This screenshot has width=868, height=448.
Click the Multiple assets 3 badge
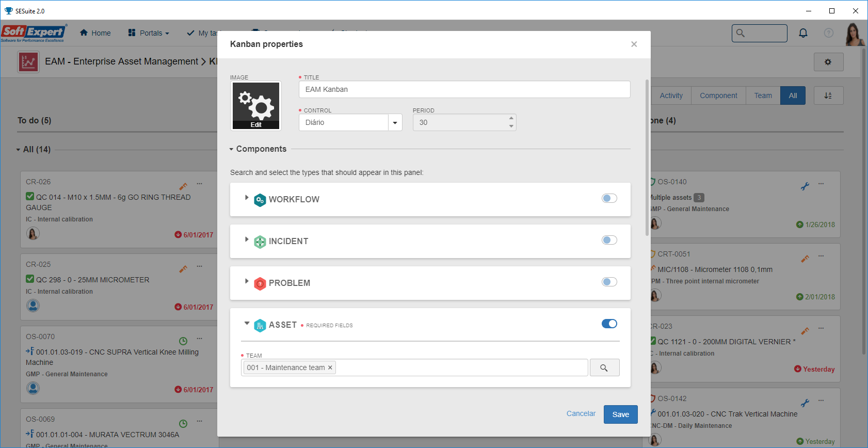pos(699,197)
